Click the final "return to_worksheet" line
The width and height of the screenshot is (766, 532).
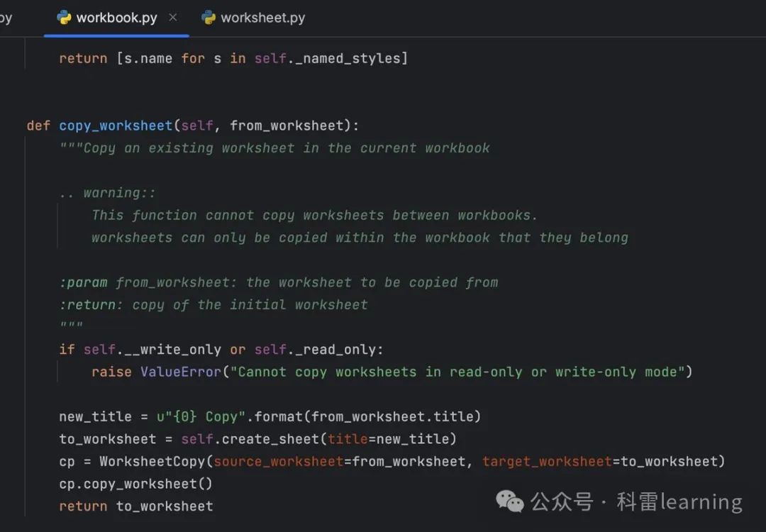[x=135, y=506]
